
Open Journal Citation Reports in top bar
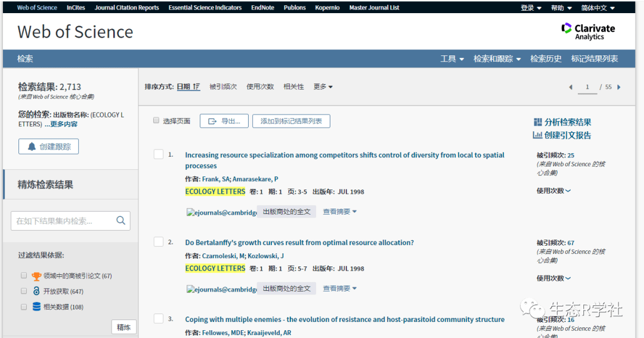126,8
